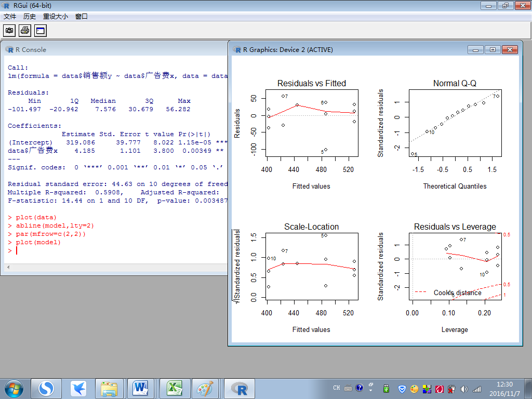Click the camera copy-to-clipboard toolbar icon

9,31
